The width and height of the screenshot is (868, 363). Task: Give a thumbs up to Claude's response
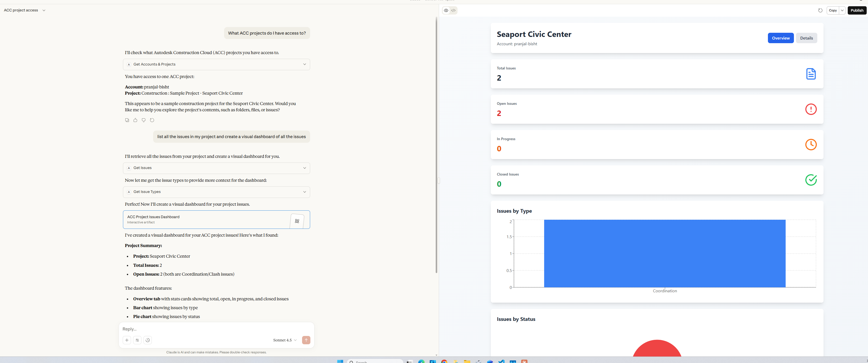pos(135,120)
